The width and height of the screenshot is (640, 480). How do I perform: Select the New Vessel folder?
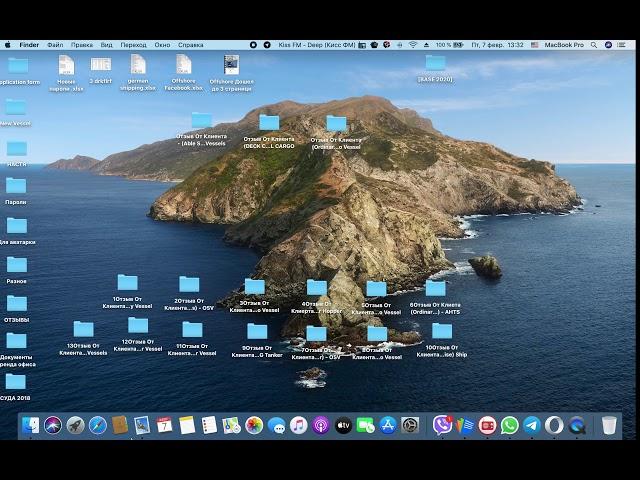point(16,112)
